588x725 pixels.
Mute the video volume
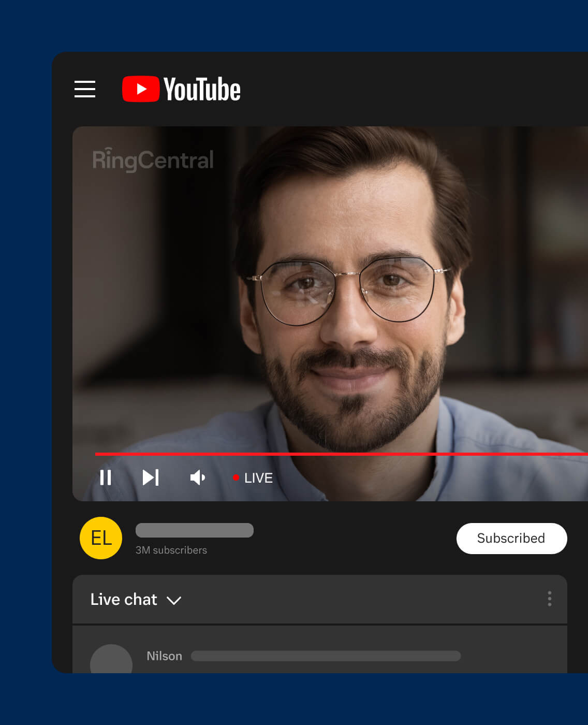tap(197, 477)
